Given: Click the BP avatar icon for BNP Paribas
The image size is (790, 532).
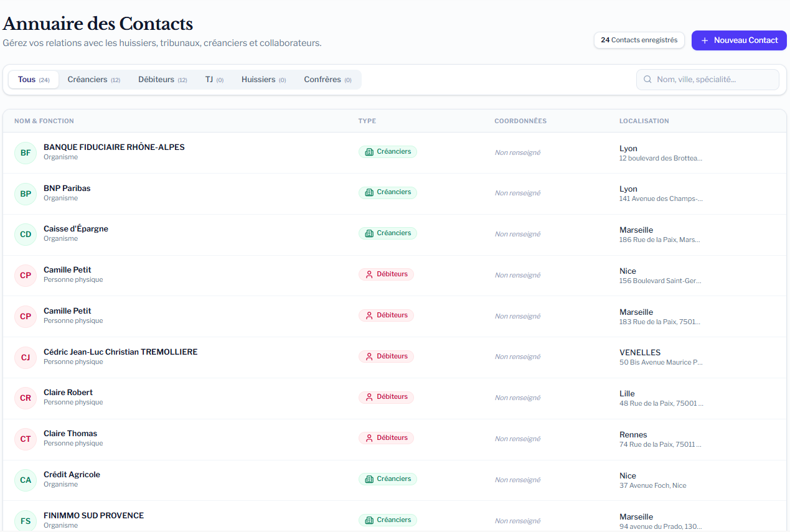Looking at the screenshot, I should [26, 194].
